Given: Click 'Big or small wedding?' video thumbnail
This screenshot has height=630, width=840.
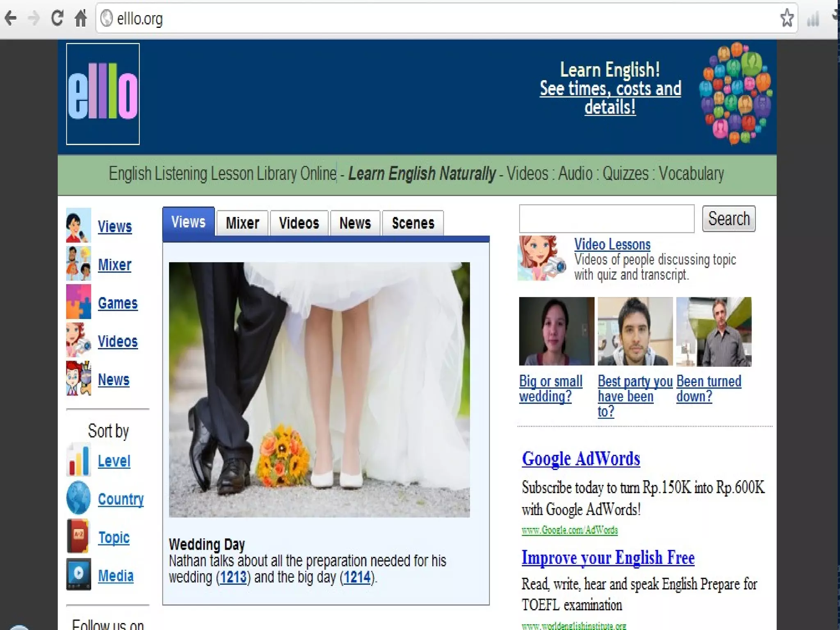Looking at the screenshot, I should pyautogui.click(x=556, y=331).
